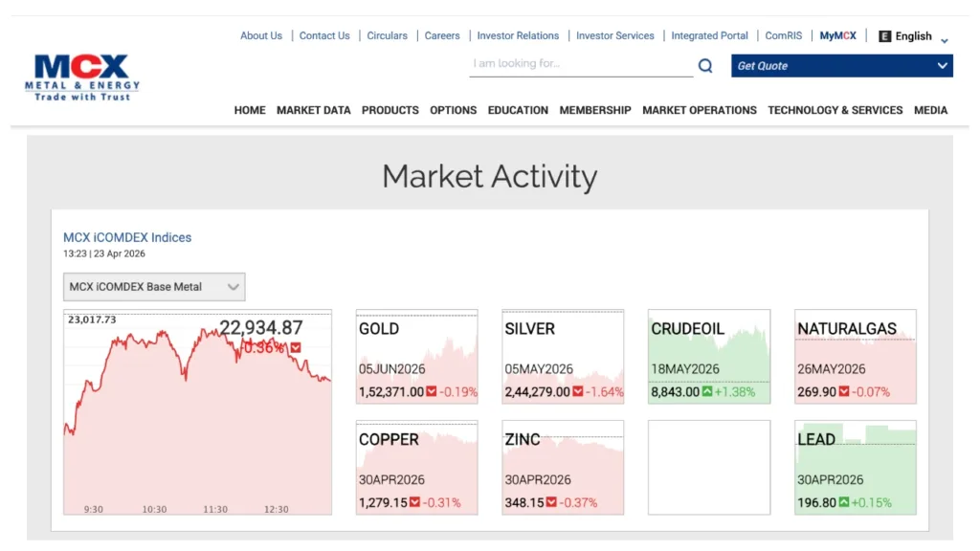The height and width of the screenshot is (551, 980).
Task: Open the Integrated Portal link
Action: click(709, 36)
